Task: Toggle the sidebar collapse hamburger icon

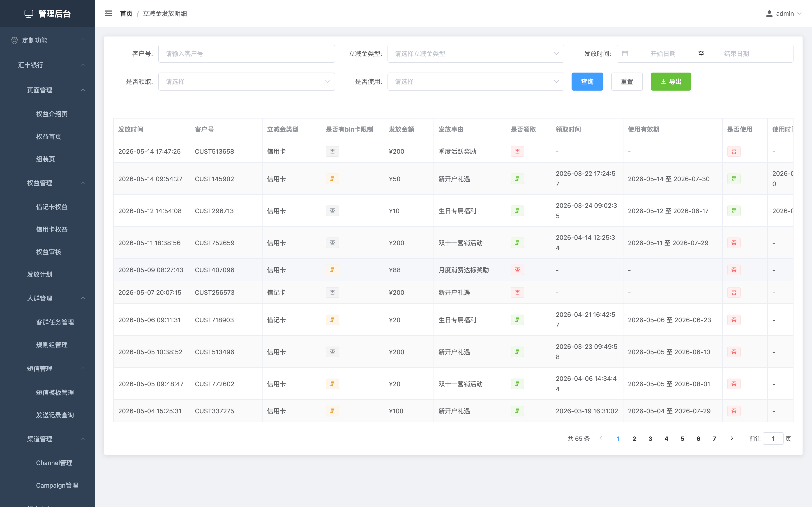Action: coord(108,14)
